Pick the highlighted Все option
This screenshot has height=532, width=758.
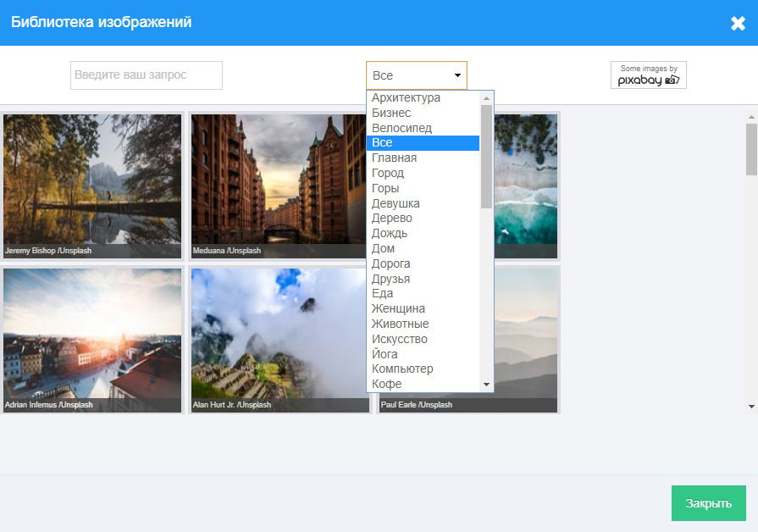click(423, 142)
